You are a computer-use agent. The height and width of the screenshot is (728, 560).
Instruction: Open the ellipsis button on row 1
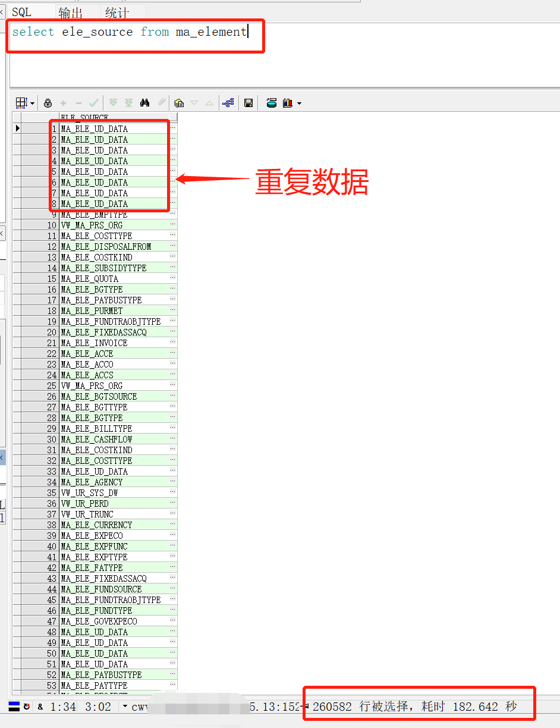coord(173,128)
